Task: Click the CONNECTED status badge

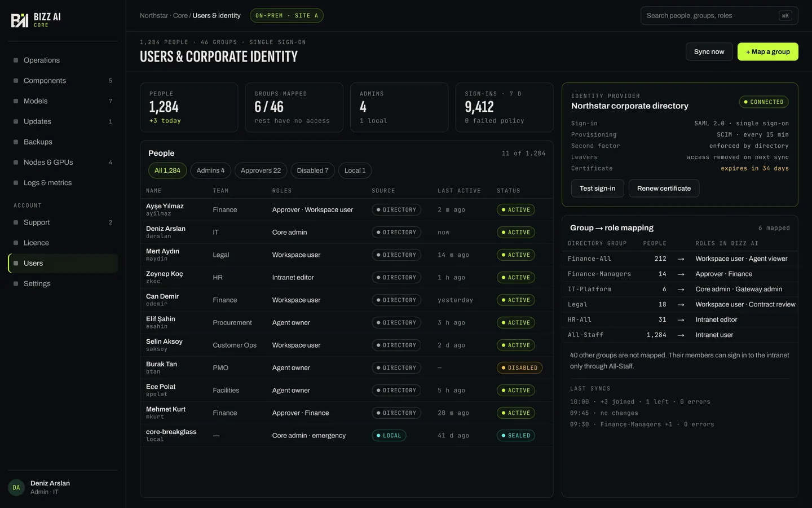Action: (x=764, y=102)
